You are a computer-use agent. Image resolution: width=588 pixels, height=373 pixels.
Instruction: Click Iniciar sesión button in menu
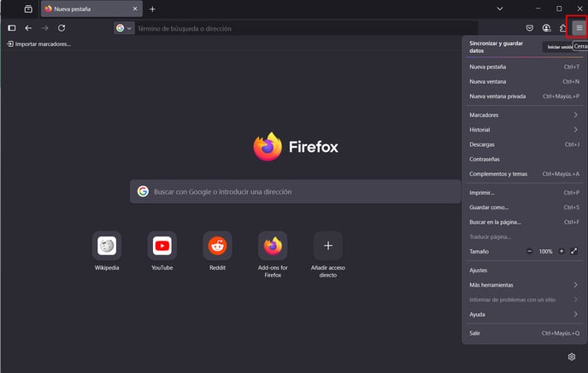[559, 47]
